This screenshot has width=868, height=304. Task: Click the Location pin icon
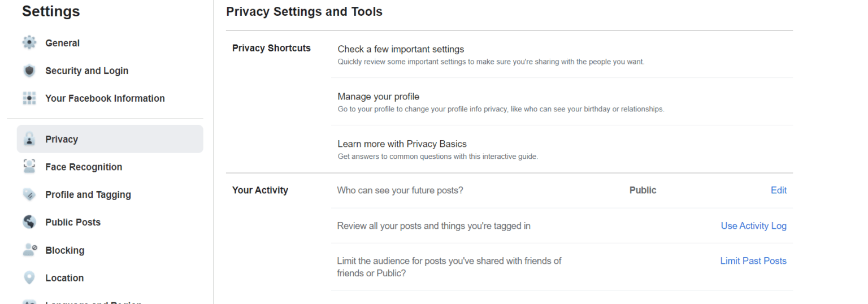[29, 278]
